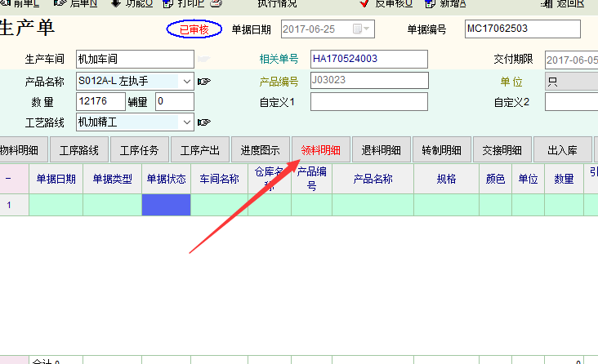Open the 领料明细 tab
Viewport: 598px width, 364px height.
click(321, 150)
